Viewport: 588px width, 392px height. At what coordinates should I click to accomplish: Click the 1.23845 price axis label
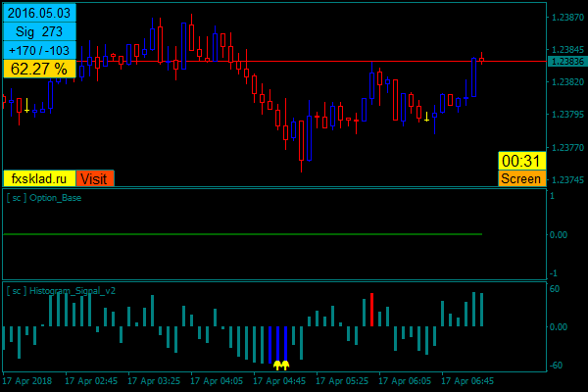(567, 50)
